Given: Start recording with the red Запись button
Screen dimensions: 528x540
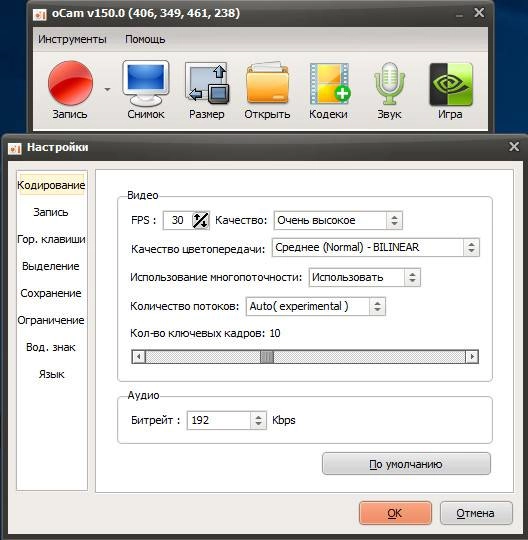Looking at the screenshot, I should [70, 90].
